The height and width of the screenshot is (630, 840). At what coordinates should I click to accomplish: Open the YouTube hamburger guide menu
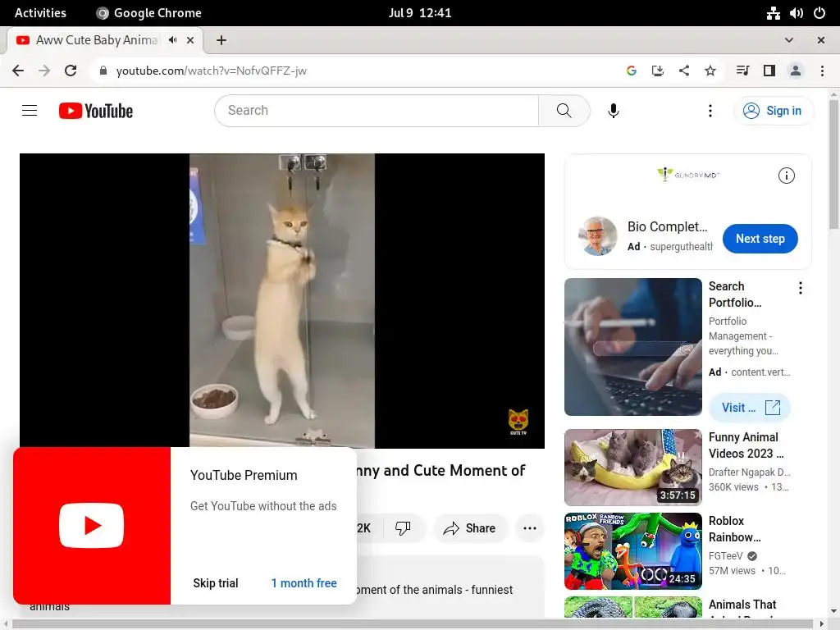[30, 111]
